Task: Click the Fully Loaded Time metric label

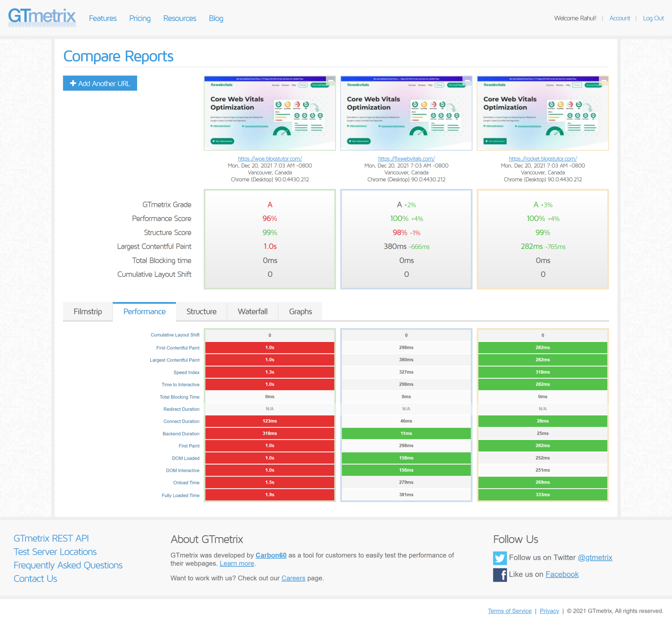Action: click(180, 495)
